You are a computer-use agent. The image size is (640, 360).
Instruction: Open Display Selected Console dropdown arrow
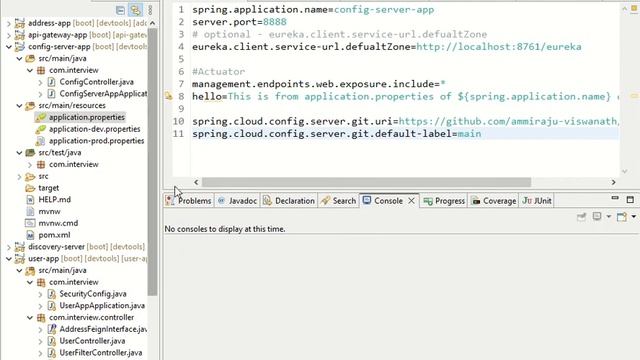tap(609, 216)
